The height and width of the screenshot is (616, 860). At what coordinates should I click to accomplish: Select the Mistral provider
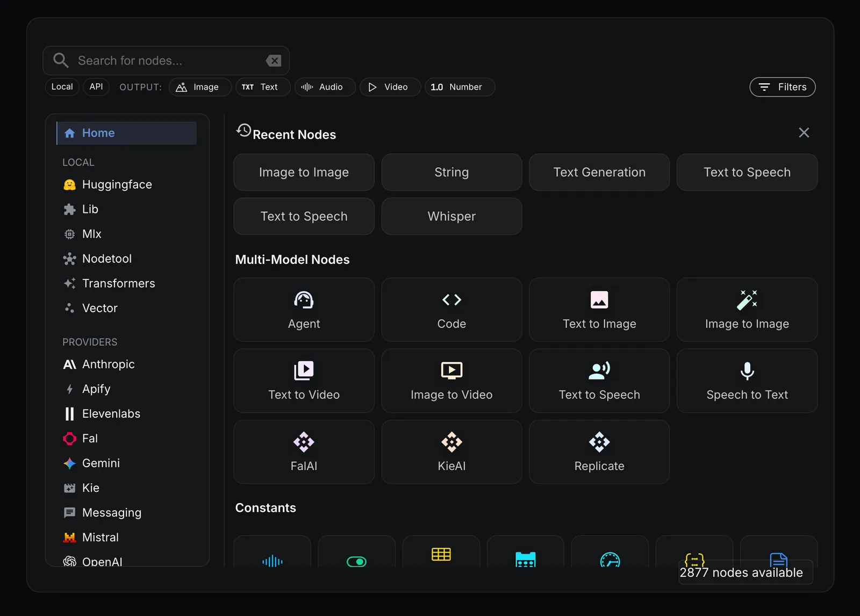coord(127,537)
